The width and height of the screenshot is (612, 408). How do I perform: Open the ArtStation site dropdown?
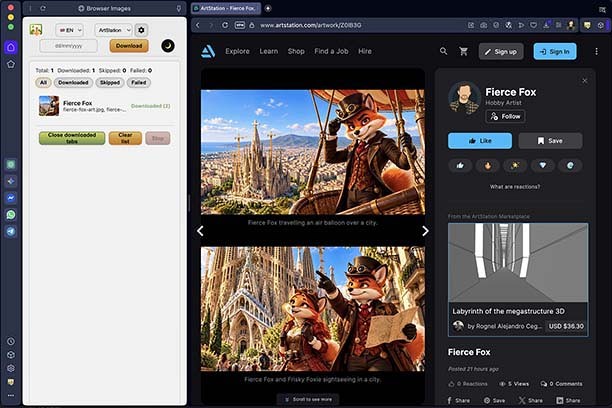pyautogui.click(x=114, y=30)
